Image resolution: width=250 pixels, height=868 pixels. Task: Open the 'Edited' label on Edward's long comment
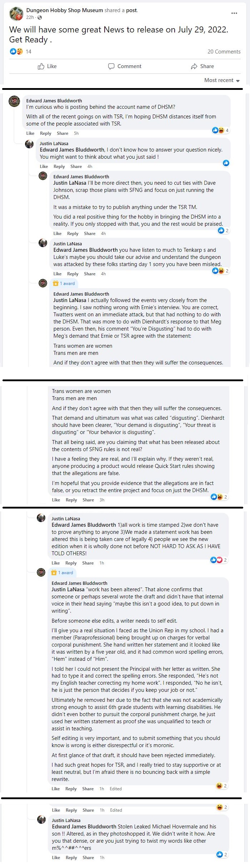pos(116,789)
